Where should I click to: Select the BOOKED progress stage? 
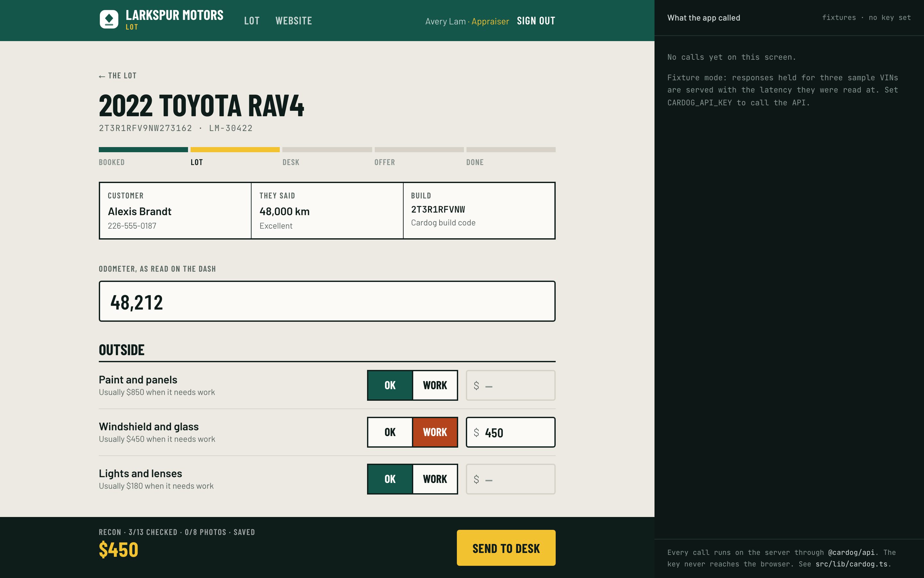[143, 157]
